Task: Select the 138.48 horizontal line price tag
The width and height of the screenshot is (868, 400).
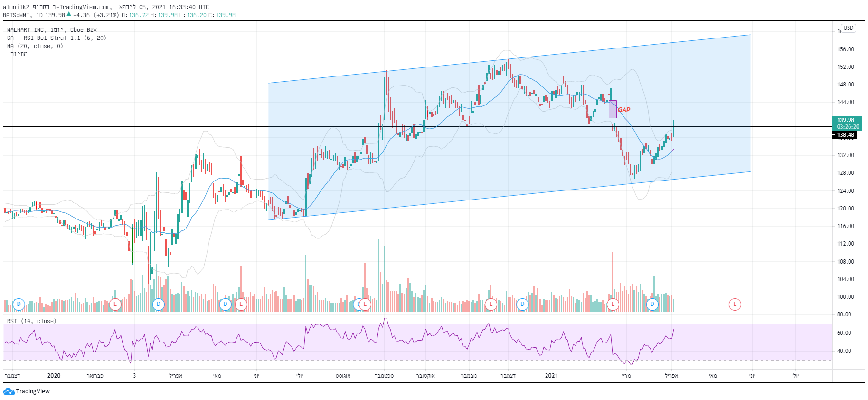Action: pyautogui.click(x=846, y=135)
